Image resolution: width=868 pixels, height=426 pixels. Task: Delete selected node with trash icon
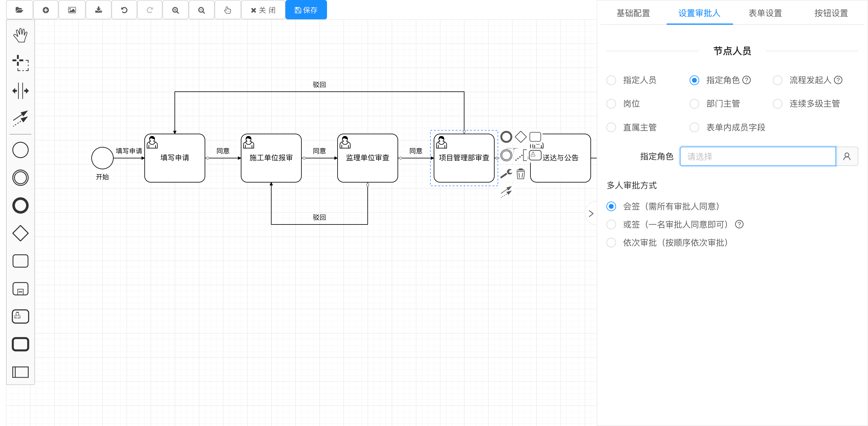520,174
